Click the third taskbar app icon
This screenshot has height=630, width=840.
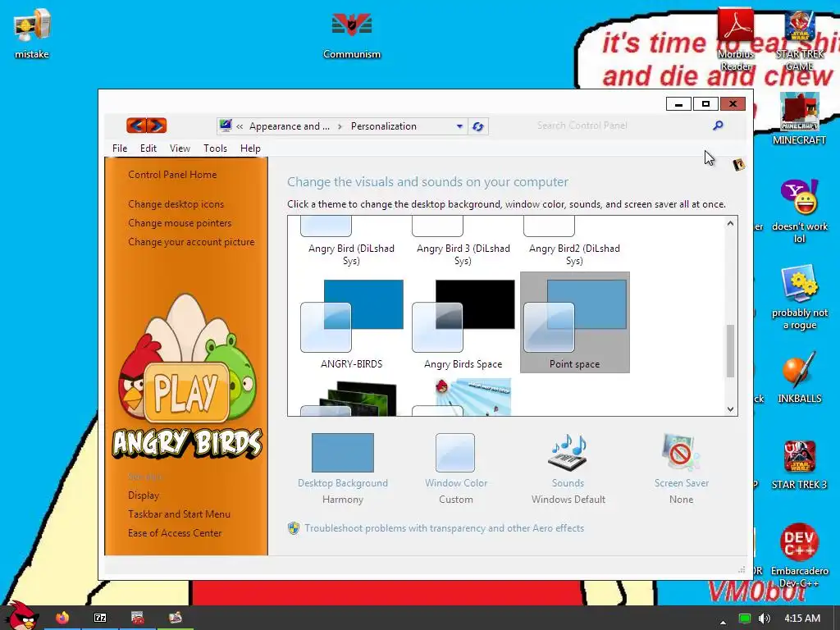click(x=138, y=618)
